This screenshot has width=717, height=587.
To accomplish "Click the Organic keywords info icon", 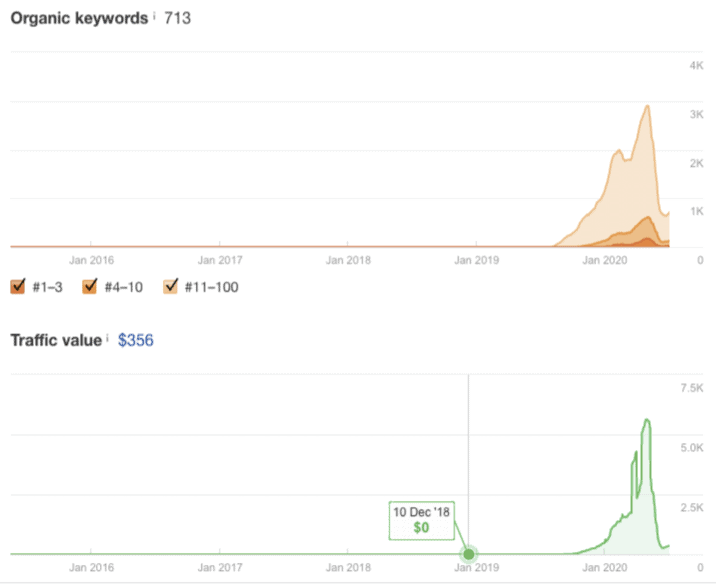I will pyautogui.click(x=154, y=16).
